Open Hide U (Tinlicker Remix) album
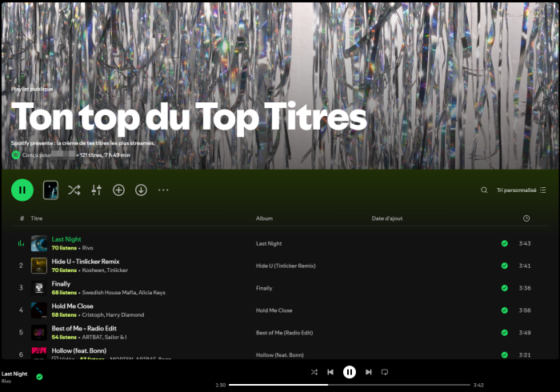Image resolution: width=560 pixels, height=392 pixels. pos(286,266)
